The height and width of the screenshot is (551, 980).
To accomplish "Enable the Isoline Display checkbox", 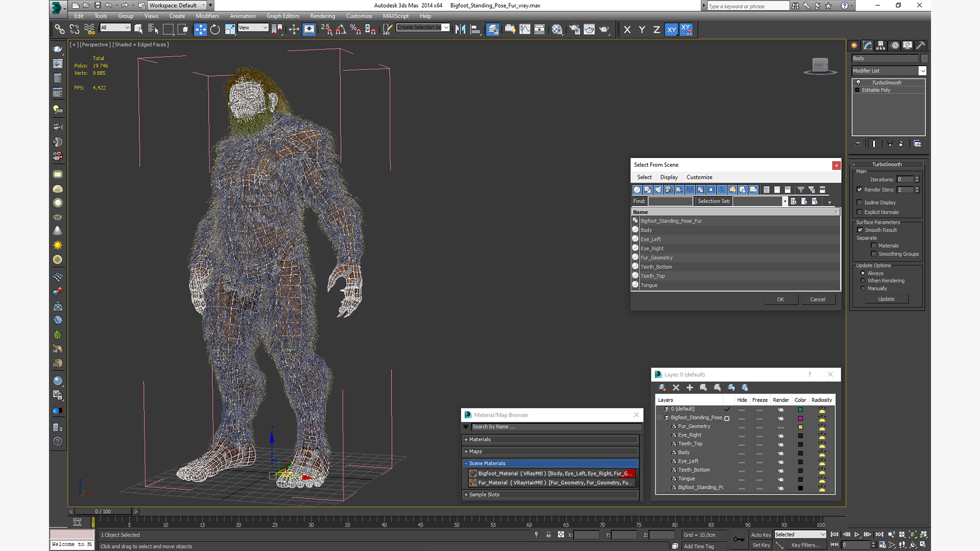I will (860, 203).
